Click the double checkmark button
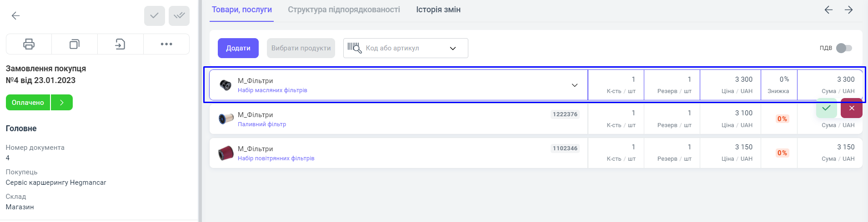This screenshot has width=868, height=222. click(179, 16)
